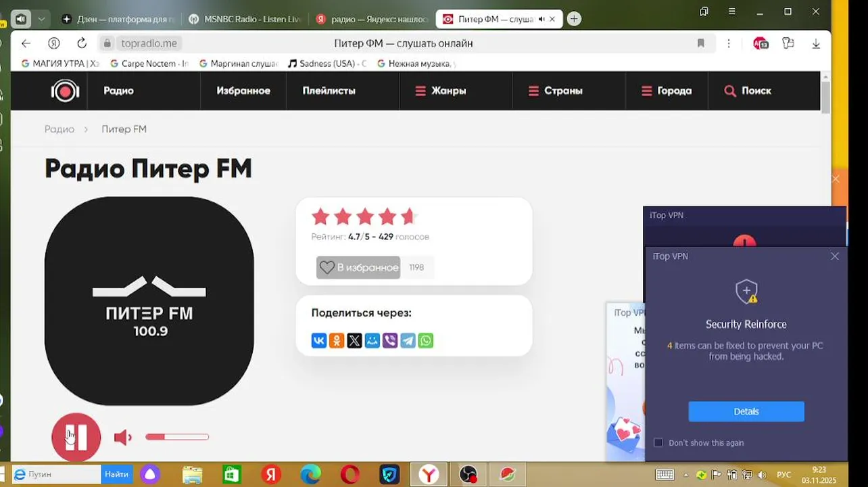Share via Odnoklassniki icon
The image size is (868, 487).
(337, 341)
